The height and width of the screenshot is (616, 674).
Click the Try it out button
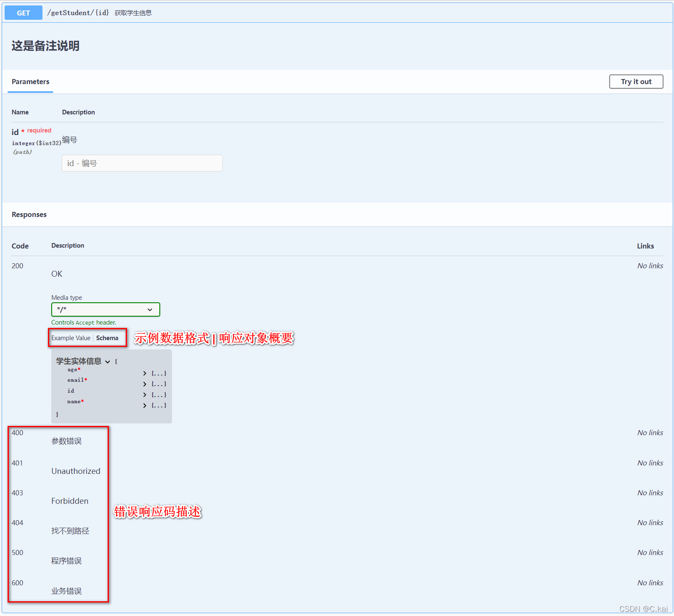(636, 82)
